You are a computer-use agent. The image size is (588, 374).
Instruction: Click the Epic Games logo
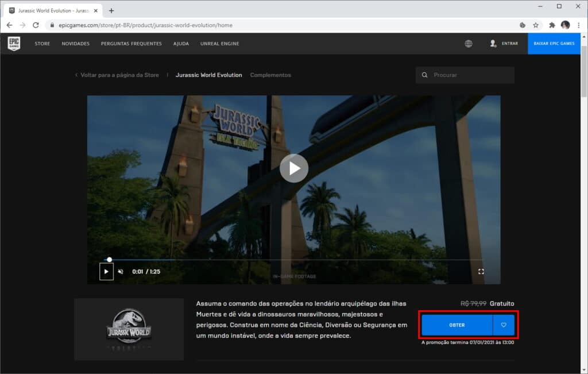[x=14, y=44]
